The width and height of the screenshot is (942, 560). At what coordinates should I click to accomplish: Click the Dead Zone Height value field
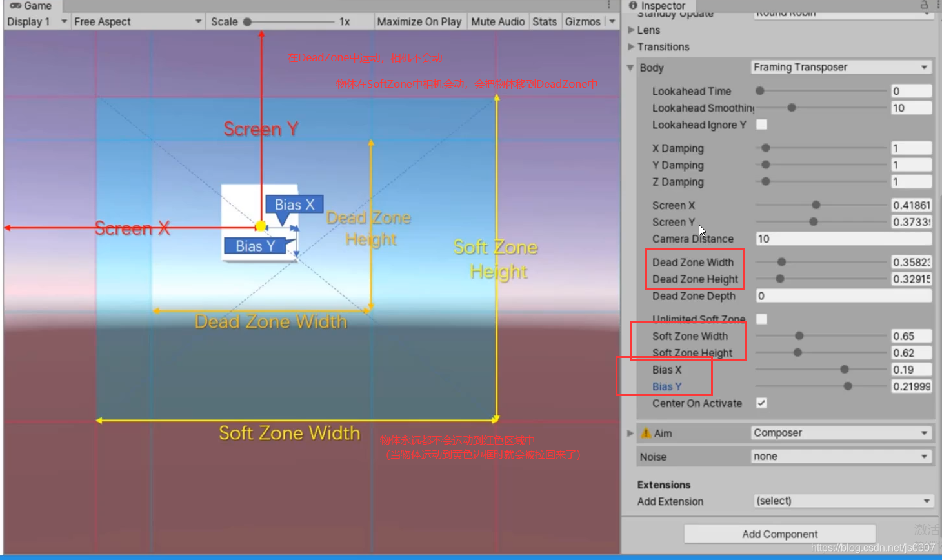[x=911, y=279]
